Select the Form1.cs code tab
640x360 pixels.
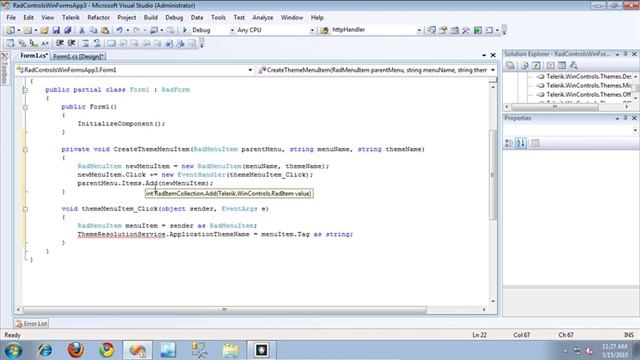(x=33, y=56)
